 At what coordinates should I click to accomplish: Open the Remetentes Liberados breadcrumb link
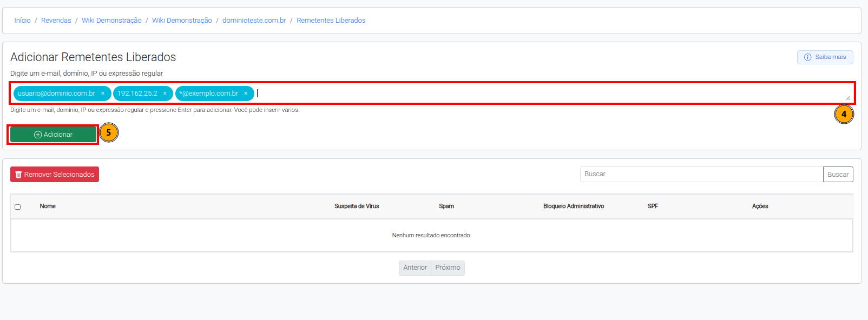[x=331, y=21]
